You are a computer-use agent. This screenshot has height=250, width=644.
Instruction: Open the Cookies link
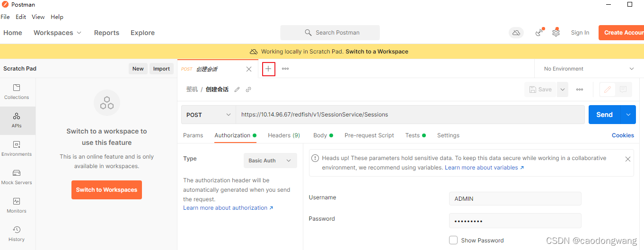coord(623,135)
